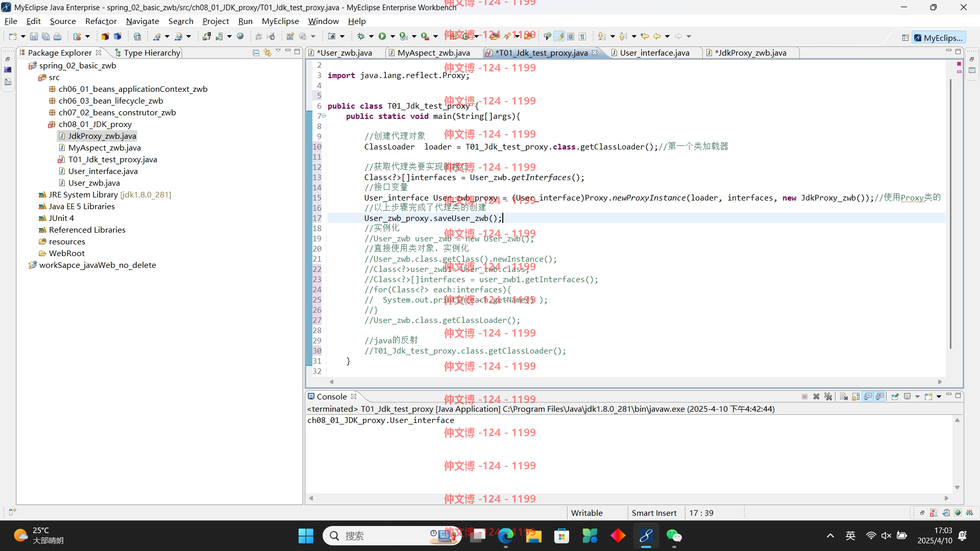Toggle Show Whitespace Characters button

point(582,36)
